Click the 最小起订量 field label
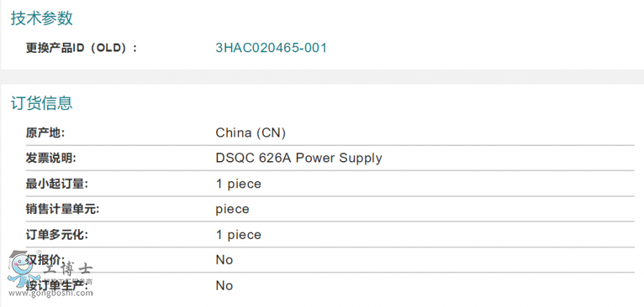 point(57,184)
